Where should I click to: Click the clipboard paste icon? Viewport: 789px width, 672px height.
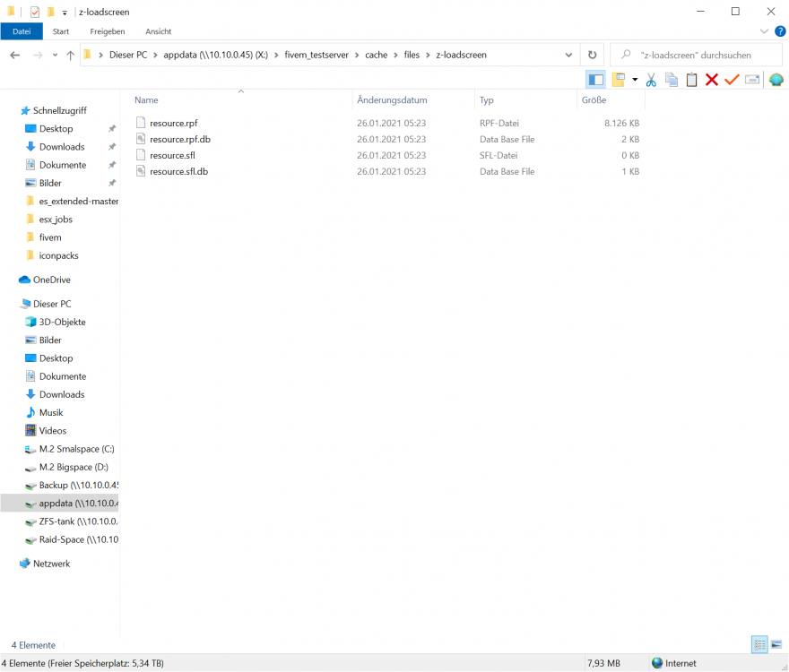691,80
